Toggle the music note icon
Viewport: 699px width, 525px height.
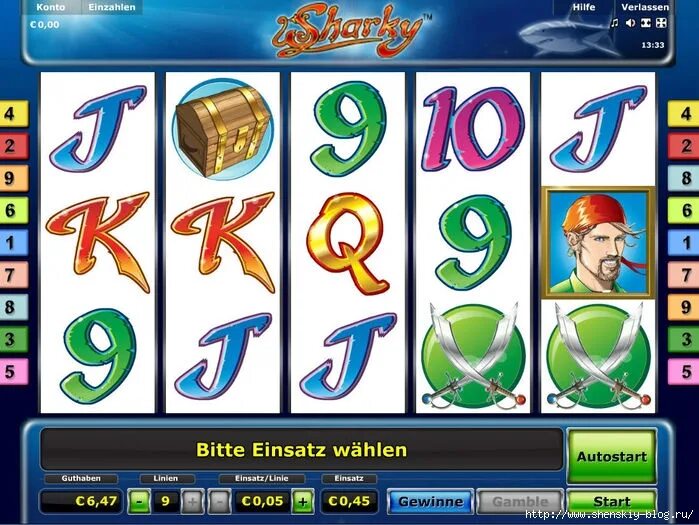(x=615, y=23)
